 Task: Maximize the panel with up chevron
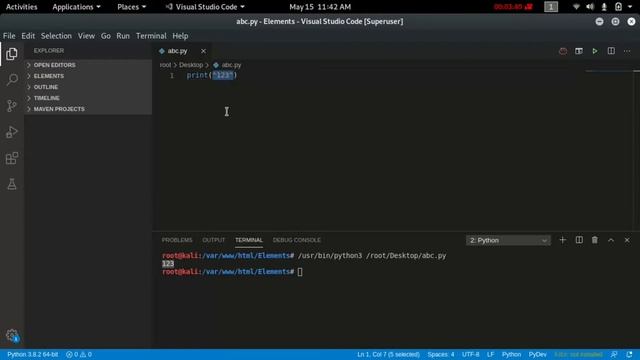click(x=611, y=240)
